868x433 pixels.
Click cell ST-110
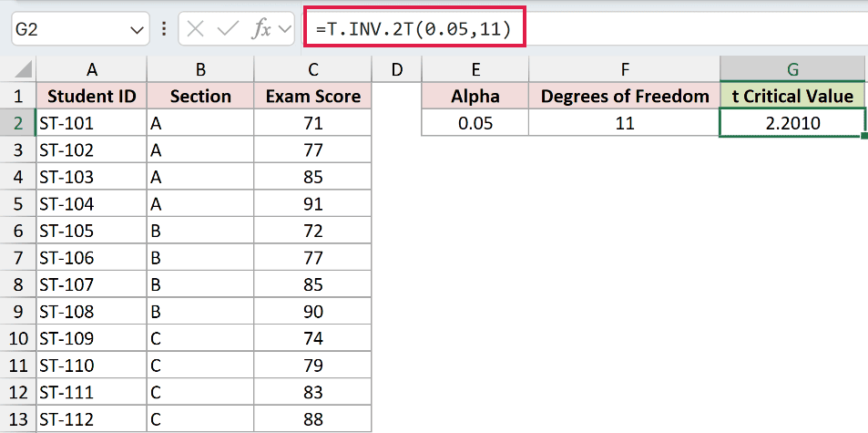(91, 366)
